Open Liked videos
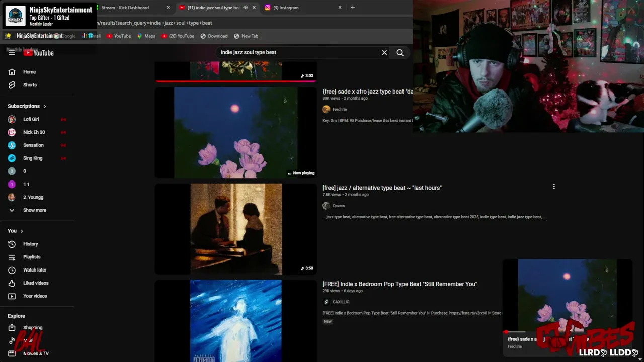The width and height of the screenshot is (644, 362). click(x=36, y=283)
